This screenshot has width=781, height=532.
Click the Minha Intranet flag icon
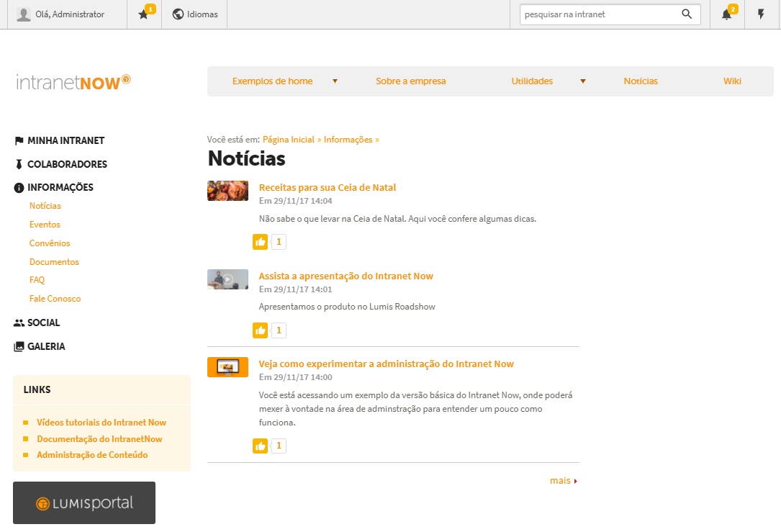click(x=19, y=141)
